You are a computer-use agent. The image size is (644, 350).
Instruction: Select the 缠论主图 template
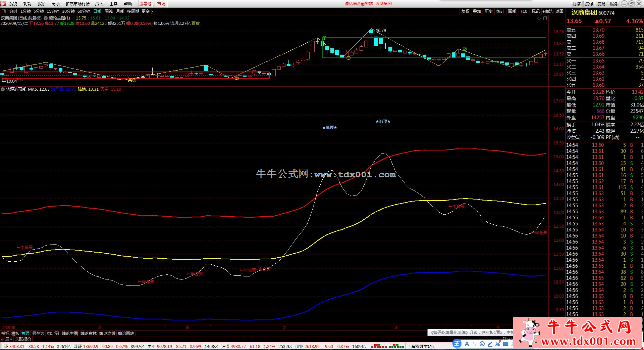point(70,334)
